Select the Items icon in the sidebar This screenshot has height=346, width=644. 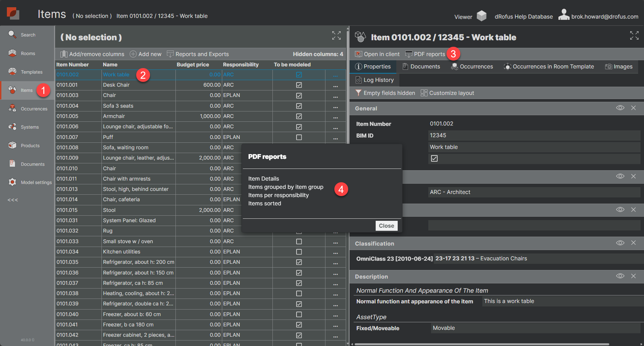pos(12,90)
